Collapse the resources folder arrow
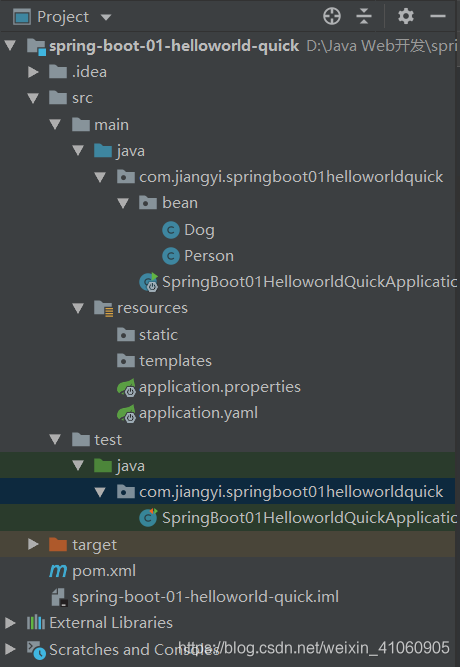Image resolution: width=460 pixels, height=667 pixels. tap(78, 308)
